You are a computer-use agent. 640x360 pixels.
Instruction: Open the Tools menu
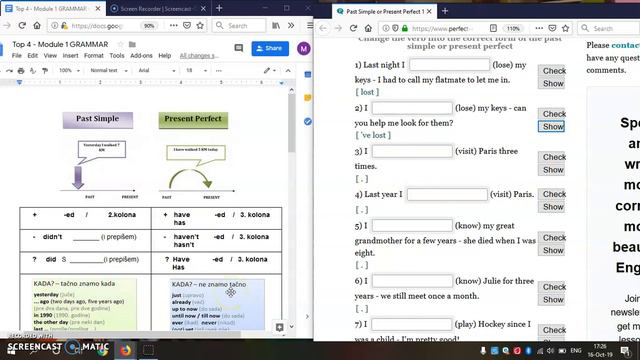[x=117, y=56]
